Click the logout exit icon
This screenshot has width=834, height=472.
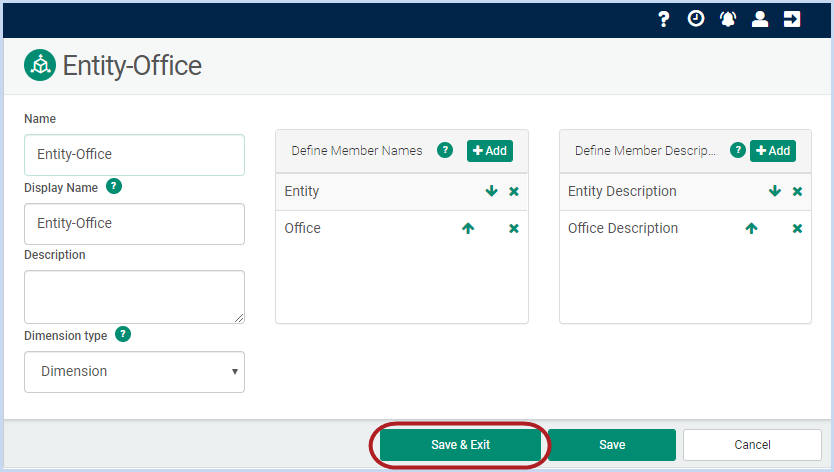point(791,19)
